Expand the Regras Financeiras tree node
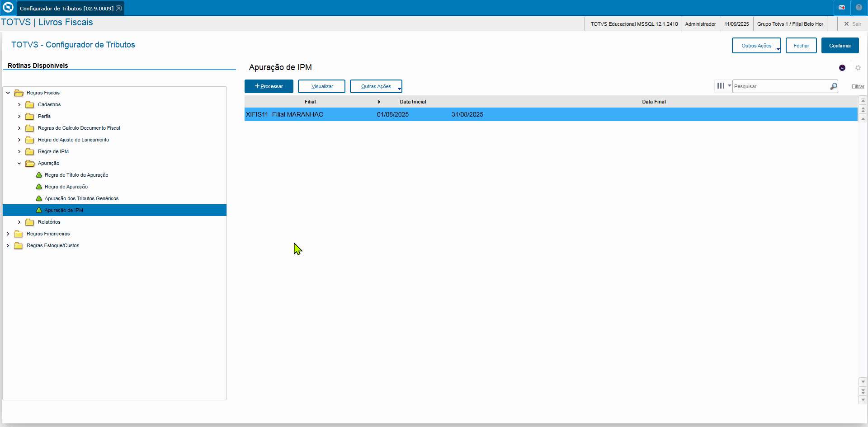The image size is (868, 427). tap(8, 234)
